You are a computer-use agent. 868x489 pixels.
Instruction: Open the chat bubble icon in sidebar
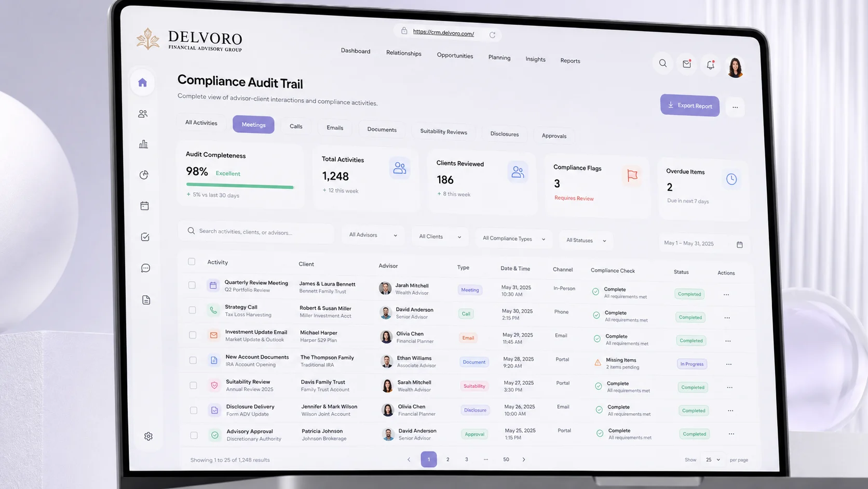pos(145,268)
